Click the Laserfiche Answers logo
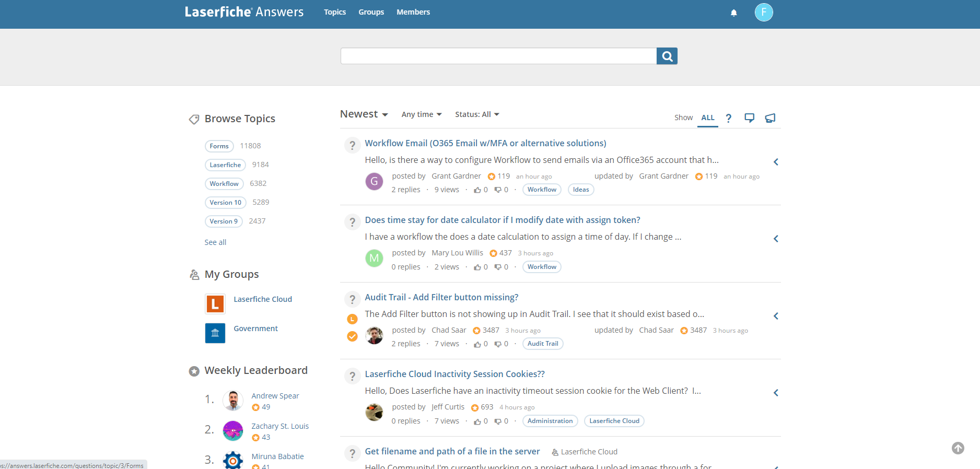The image size is (980, 469). pyautogui.click(x=244, y=12)
